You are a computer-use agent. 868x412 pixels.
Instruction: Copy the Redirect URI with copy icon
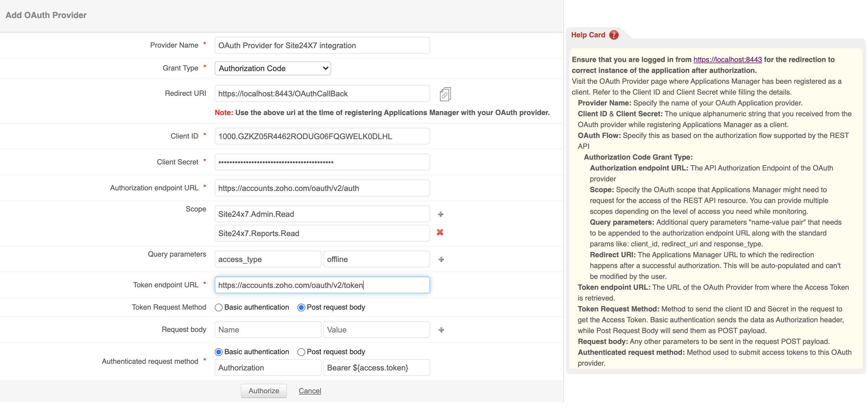point(445,94)
